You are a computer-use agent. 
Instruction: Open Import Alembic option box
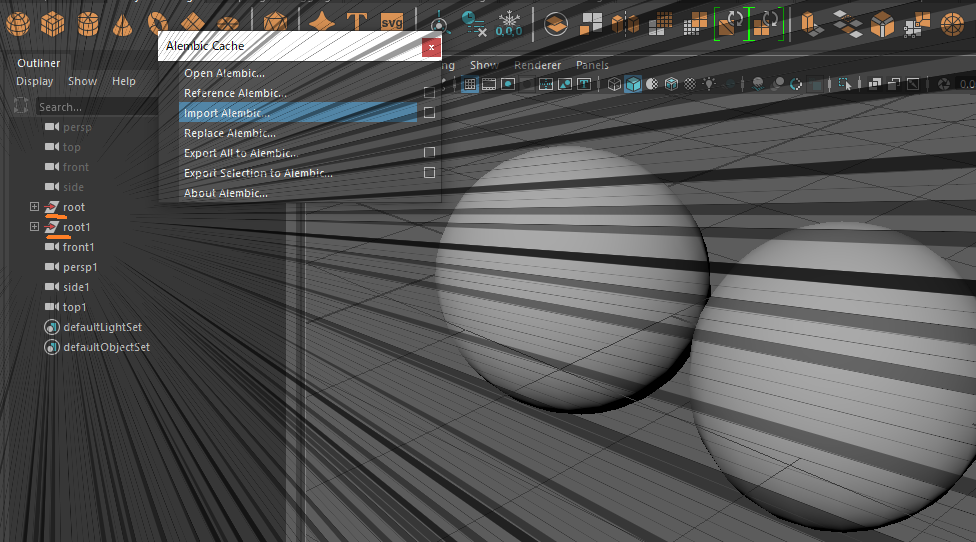coord(429,113)
